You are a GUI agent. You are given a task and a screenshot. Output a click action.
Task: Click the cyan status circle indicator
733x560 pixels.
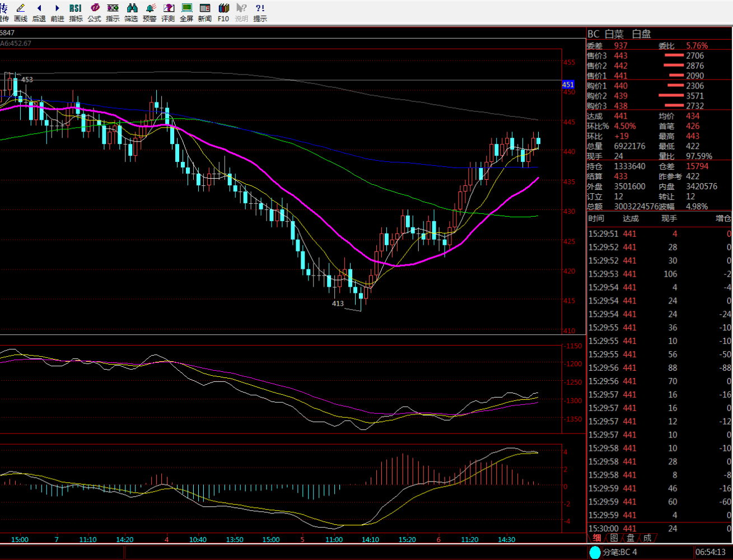tap(595, 552)
